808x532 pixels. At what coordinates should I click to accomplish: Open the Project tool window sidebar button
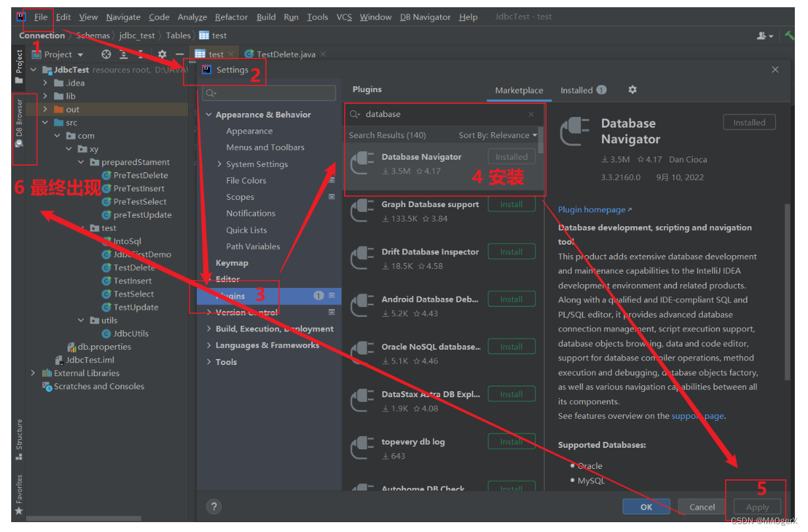point(19,66)
